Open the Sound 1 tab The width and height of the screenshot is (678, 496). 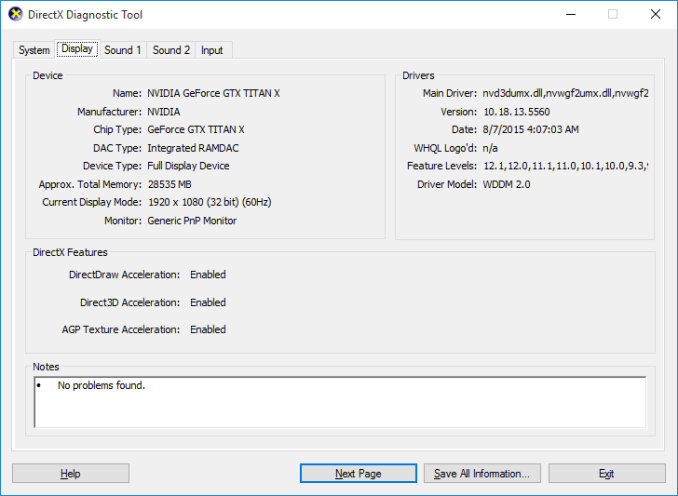(x=123, y=50)
